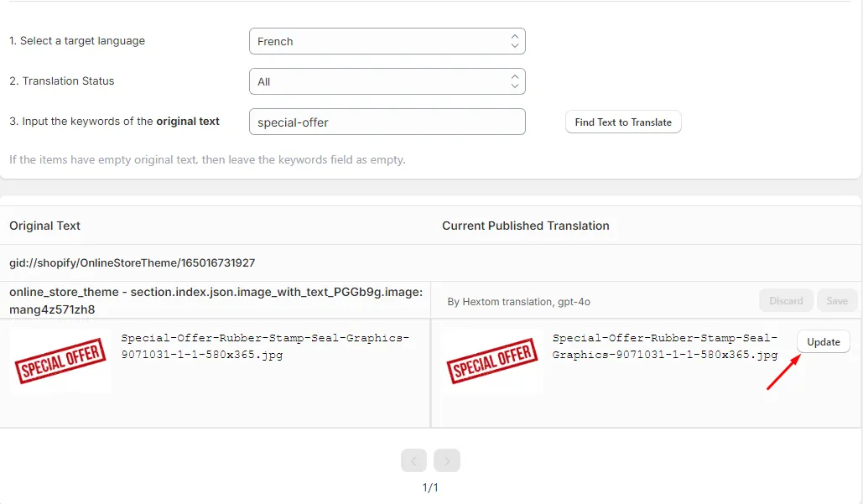Click the special-offer keywords input field
This screenshot has width=863, height=504.
pyautogui.click(x=387, y=122)
